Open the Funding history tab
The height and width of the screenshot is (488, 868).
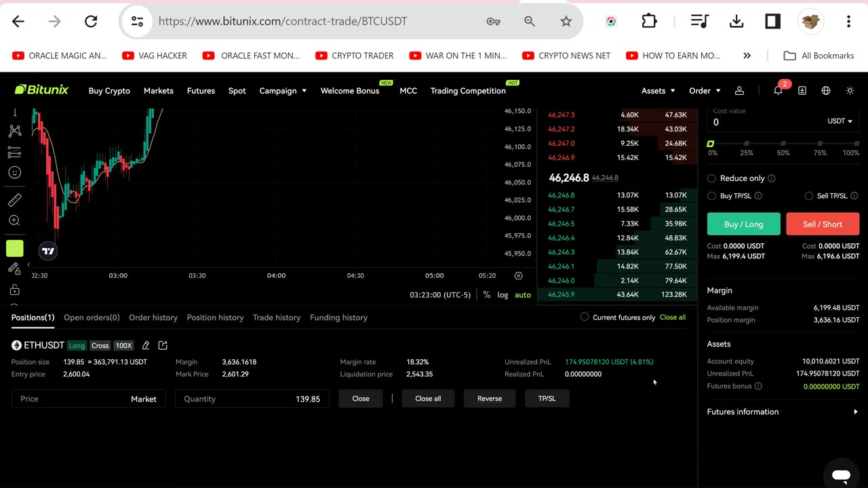338,317
